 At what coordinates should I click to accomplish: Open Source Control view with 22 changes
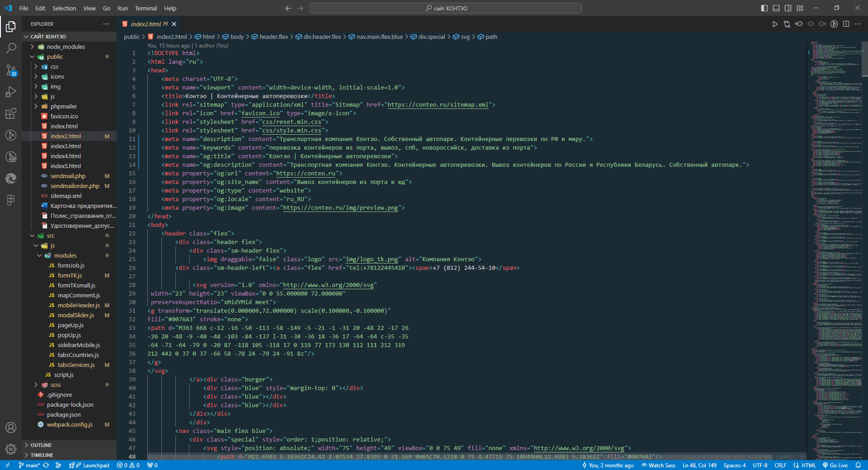coord(11,70)
